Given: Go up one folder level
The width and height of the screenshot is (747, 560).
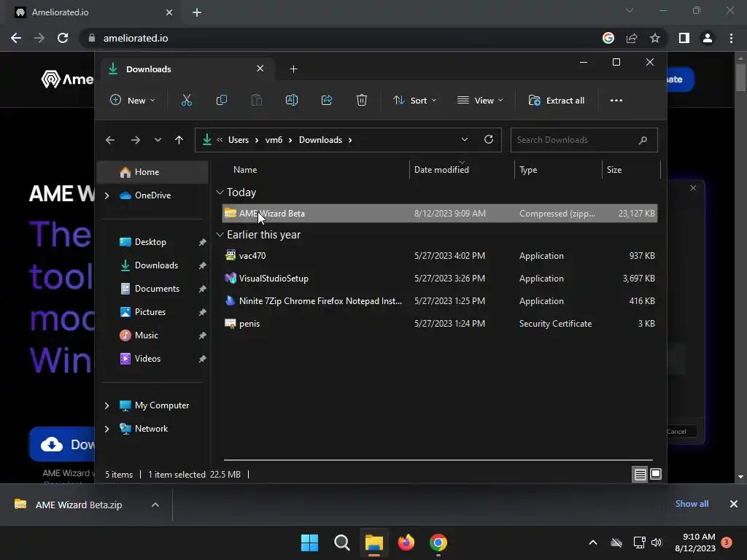Looking at the screenshot, I should 179,140.
